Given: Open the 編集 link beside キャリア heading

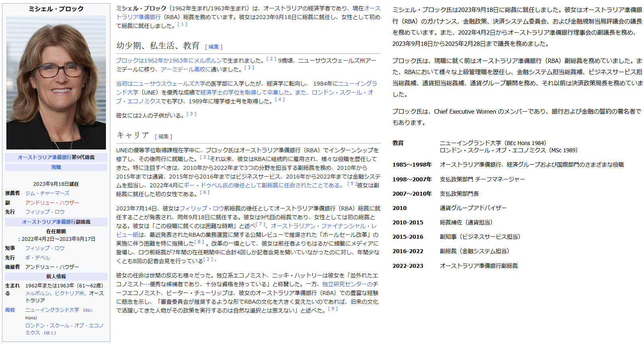Looking at the screenshot, I should [x=163, y=137].
